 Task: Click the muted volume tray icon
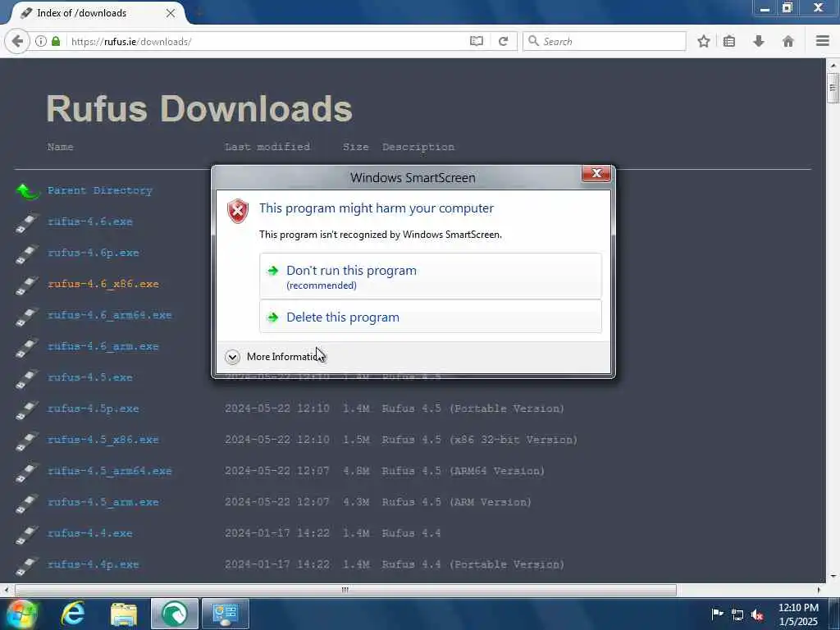point(757,615)
